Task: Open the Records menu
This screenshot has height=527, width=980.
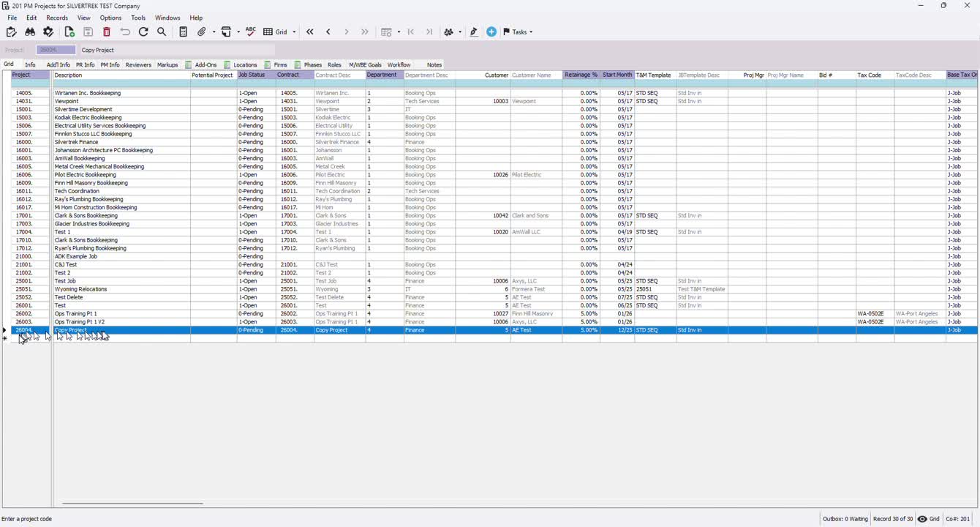Action: pyautogui.click(x=57, y=18)
